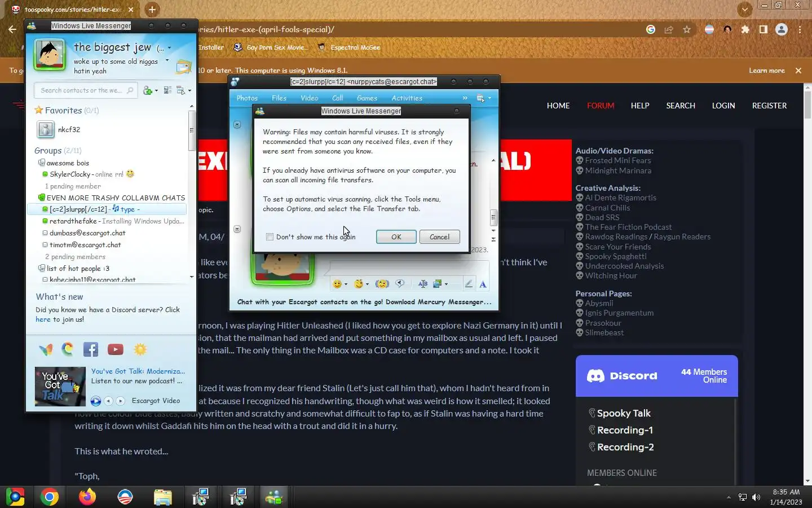Viewport: 812px width, 508px height.
Task: Send a nudge with the shaking face icon
Action: pos(382,284)
